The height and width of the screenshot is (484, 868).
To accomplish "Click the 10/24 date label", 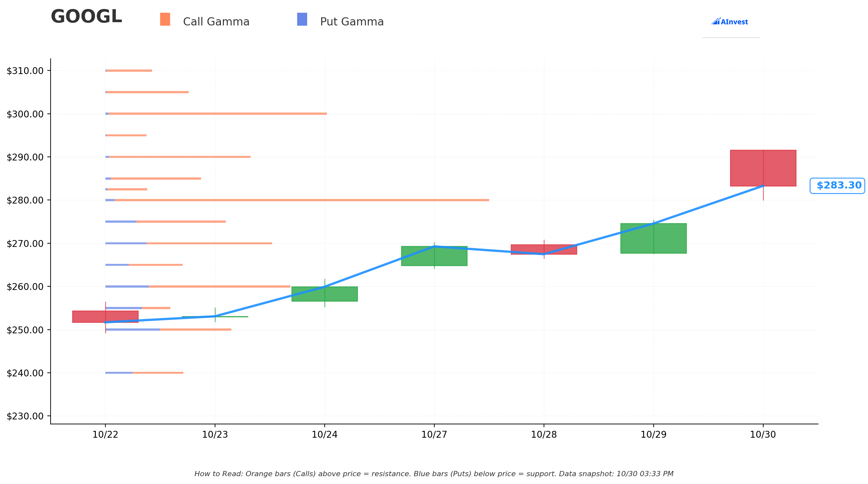I will tap(324, 435).
